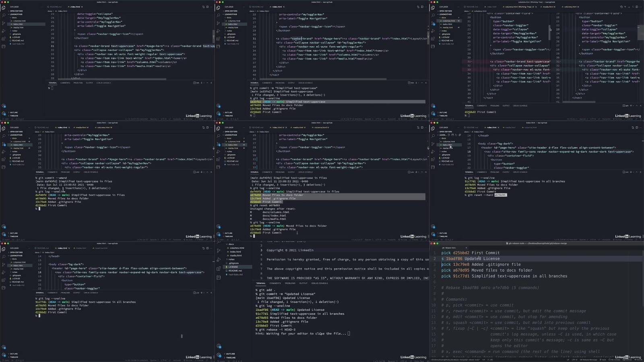This screenshot has width=644, height=362.
Task: Open Source Control in the Updated License frame
Action: click(219, 250)
